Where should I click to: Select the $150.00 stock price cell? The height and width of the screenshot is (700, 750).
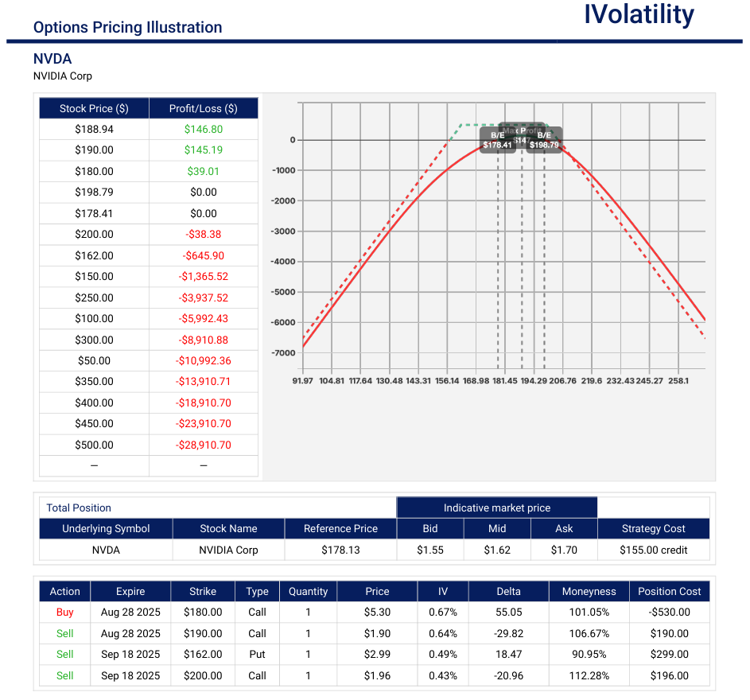click(x=94, y=276)
